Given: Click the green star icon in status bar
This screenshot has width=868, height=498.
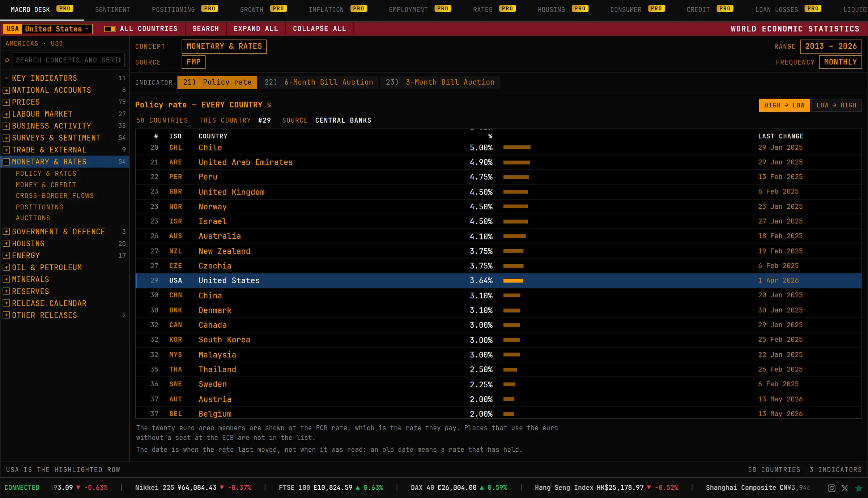Looking at the screenshot, I should 859,488.
